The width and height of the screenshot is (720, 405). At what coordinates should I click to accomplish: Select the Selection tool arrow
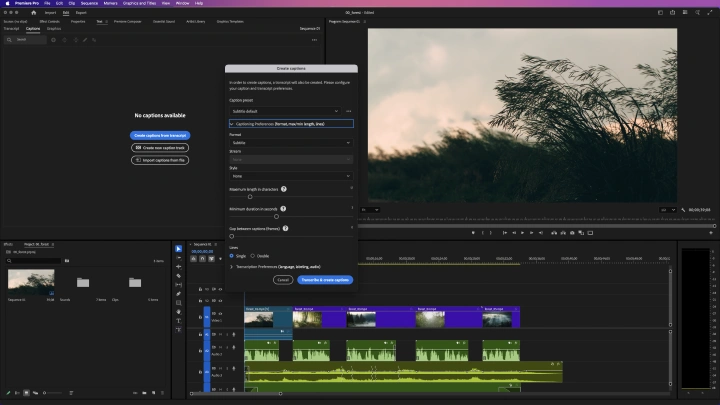tap(179, 249)
